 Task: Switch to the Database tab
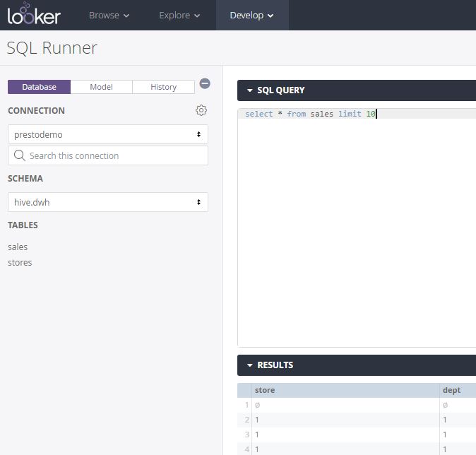pos(39,87)
